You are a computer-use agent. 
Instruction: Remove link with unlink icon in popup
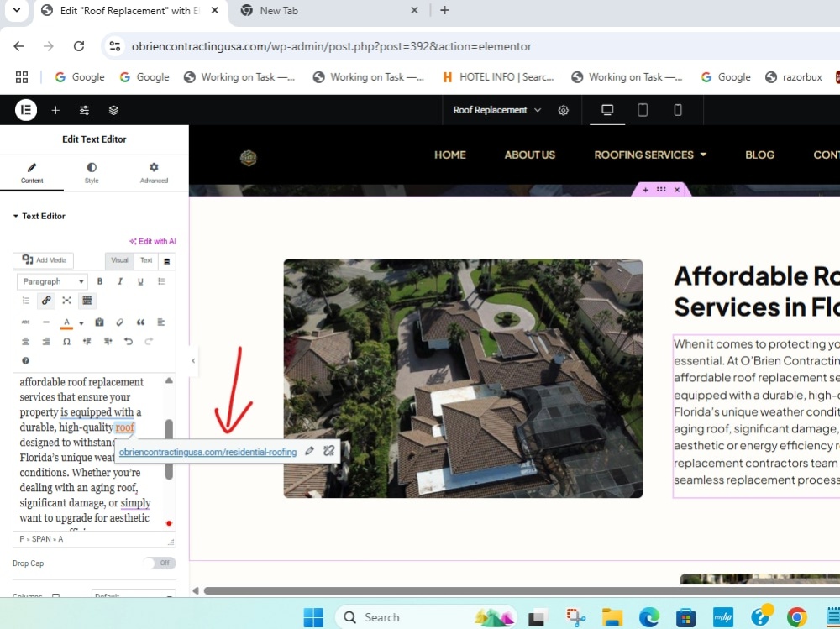click(x=329, y=451)
